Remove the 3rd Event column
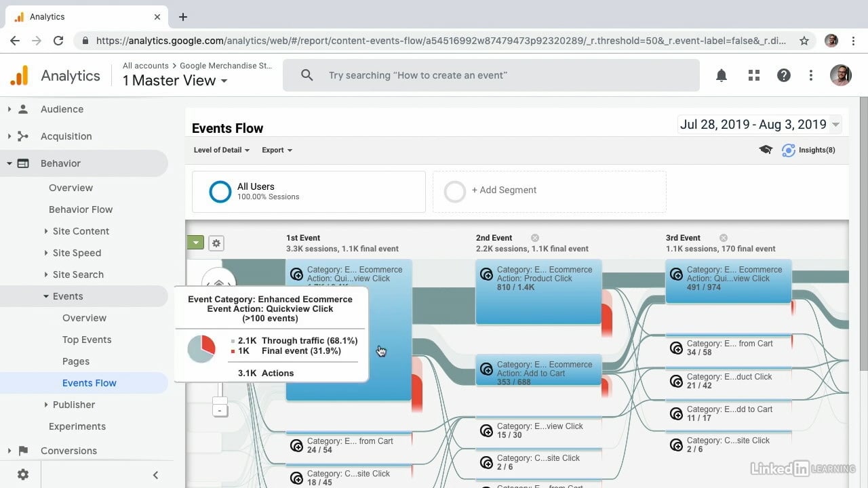The image size is (868, 488). 724,238
